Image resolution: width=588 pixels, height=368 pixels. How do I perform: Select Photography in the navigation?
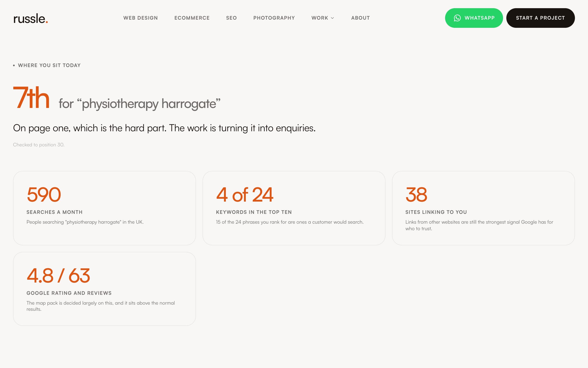point(274,18)
